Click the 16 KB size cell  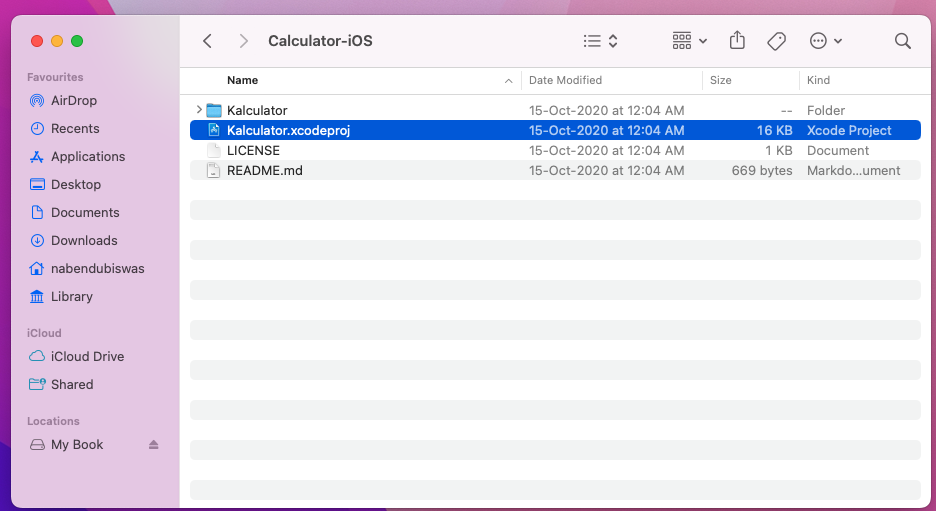(x=774, y=130)
